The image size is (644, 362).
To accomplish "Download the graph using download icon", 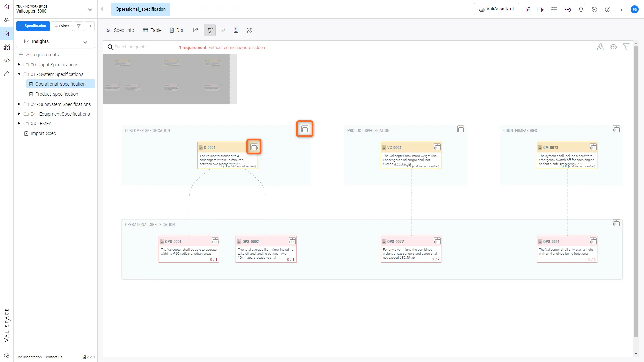I will coord(601,47).
